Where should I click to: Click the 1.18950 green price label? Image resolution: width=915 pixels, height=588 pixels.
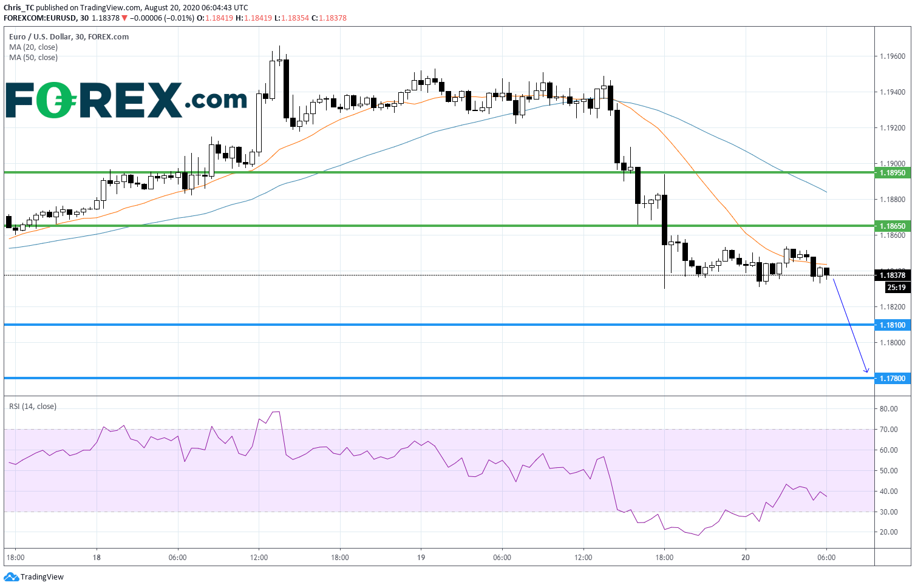point(893,173)
